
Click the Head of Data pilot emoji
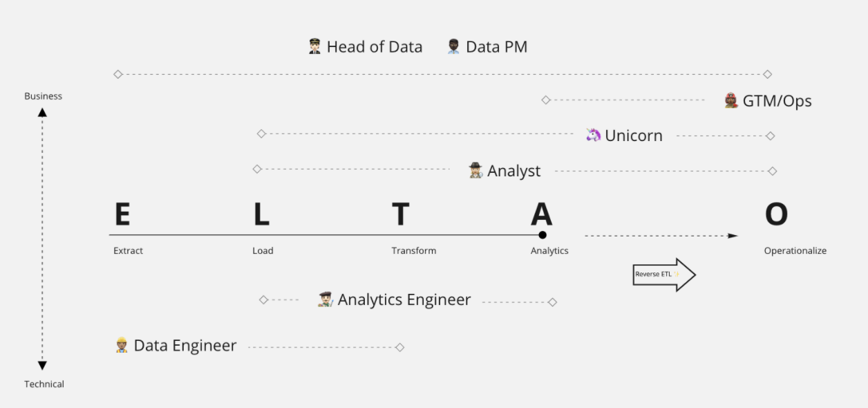(315, 47)
